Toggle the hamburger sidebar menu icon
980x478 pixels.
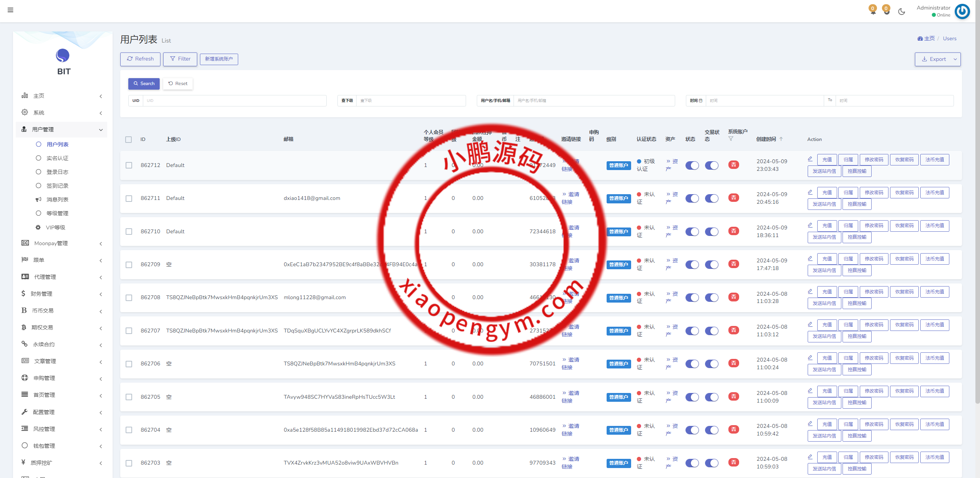10,10
